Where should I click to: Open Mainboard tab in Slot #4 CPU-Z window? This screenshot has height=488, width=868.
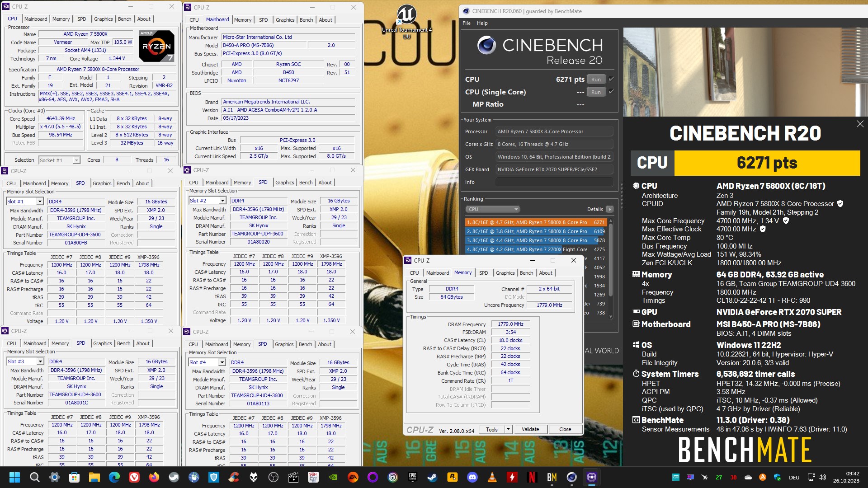pos(217,344)
